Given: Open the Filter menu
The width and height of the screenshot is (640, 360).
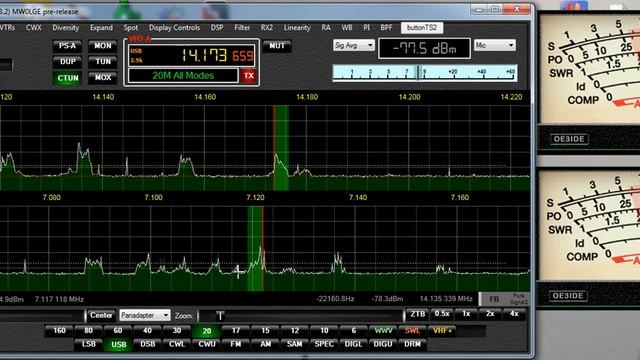Looking at the screenshot, I should coord(242,28).
